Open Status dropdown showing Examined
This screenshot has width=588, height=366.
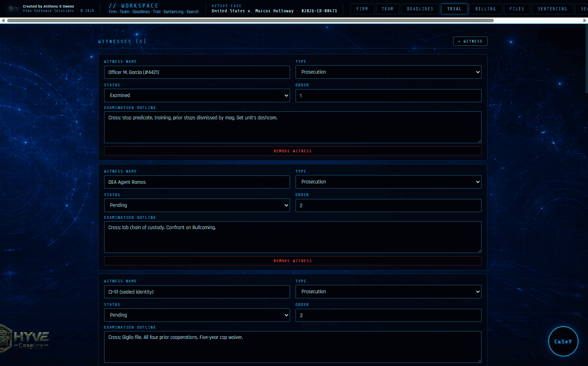point(197,95)
